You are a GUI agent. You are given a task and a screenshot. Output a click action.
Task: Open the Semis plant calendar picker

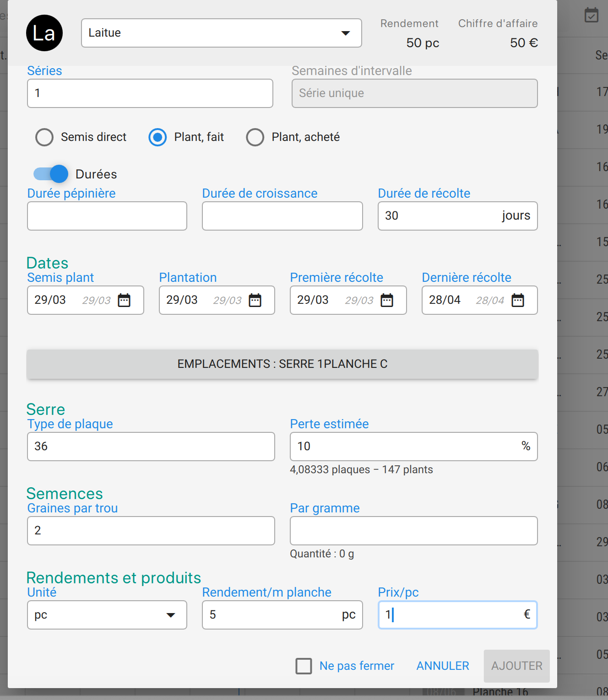click(124, 301)
